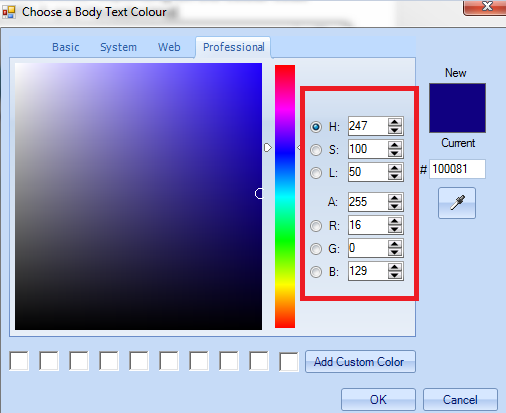Click the circular marker in gradient square
Viewport: 506px width, 413px height.
click(259, 193)
